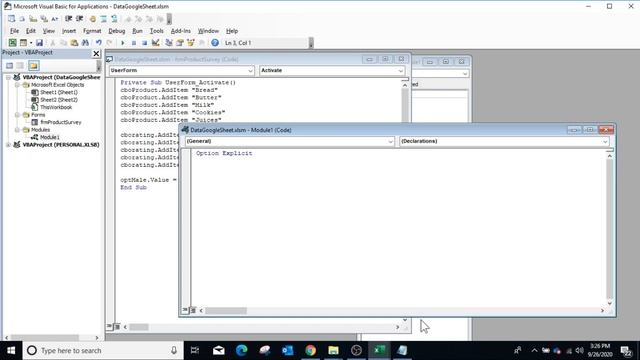Open the Insert object dropdown arrow

point(31,42)
